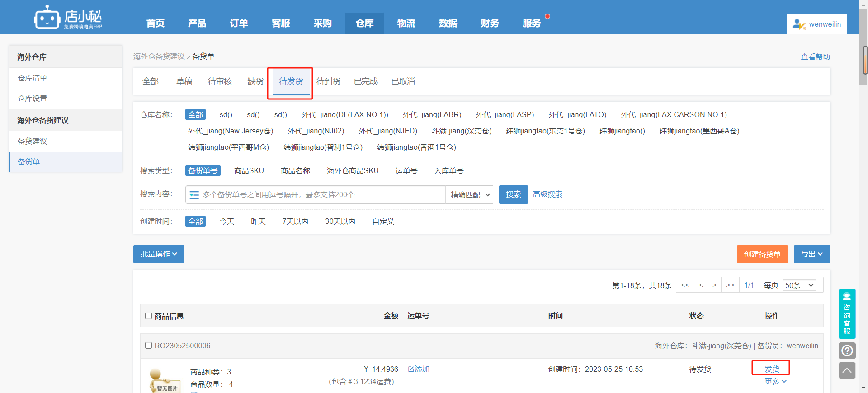Open the 每页 50条 page size dropdown

pyautogui.click(x=799, y=285)
